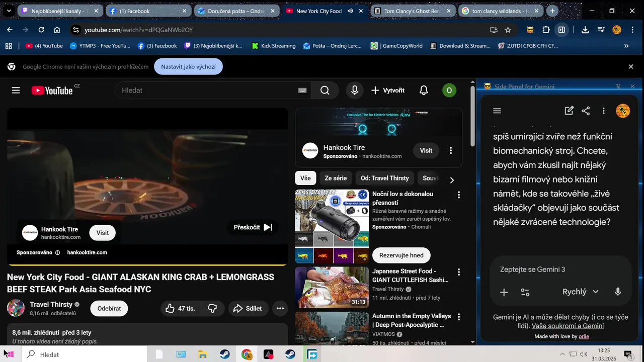Open the media controls toolbar icon
Image resolution: width=644 pixels, height=362 pixels.
click(601, 30)
